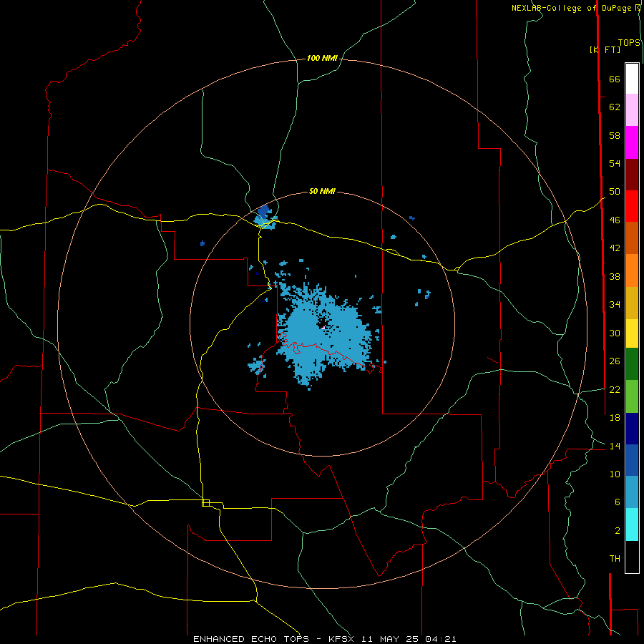Click the black TH legend swatch
The height and width of the screenshot is (644, 644).
[x=632, y=557]
